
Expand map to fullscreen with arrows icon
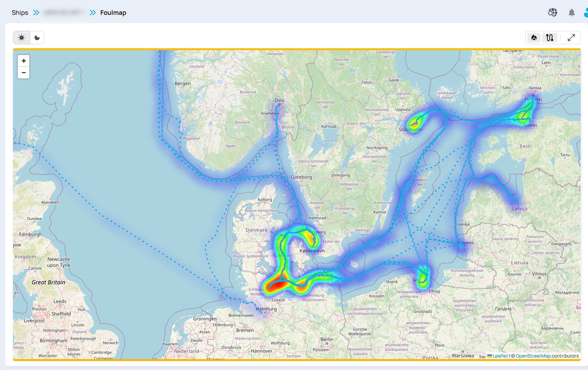(x=571, y=38)
